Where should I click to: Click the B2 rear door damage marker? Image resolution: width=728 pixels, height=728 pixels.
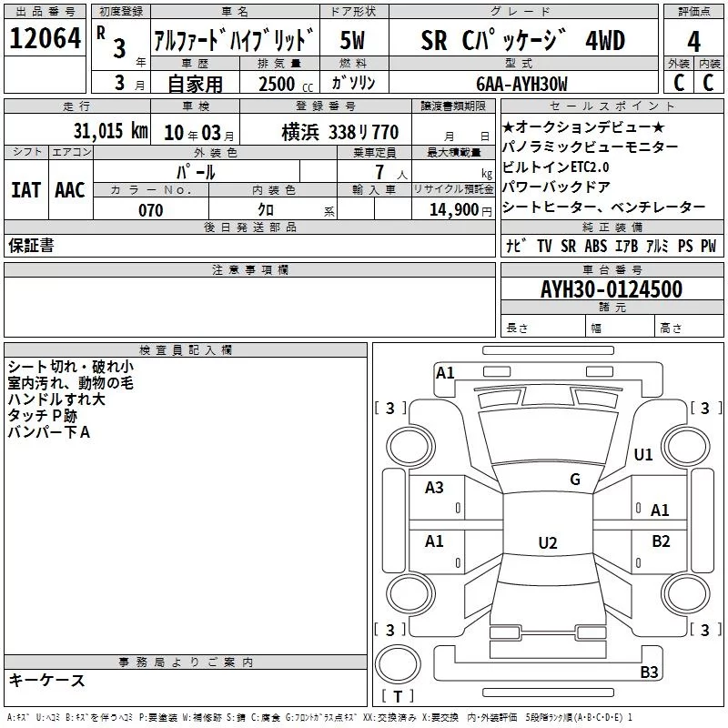661,541
